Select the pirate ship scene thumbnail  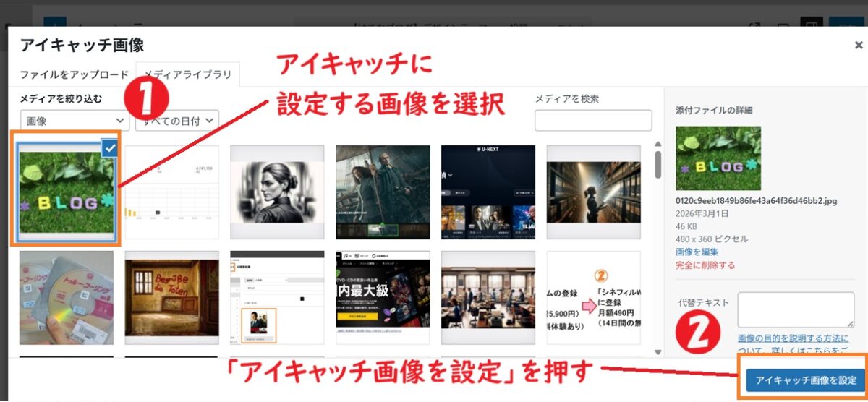click(383, 192)
